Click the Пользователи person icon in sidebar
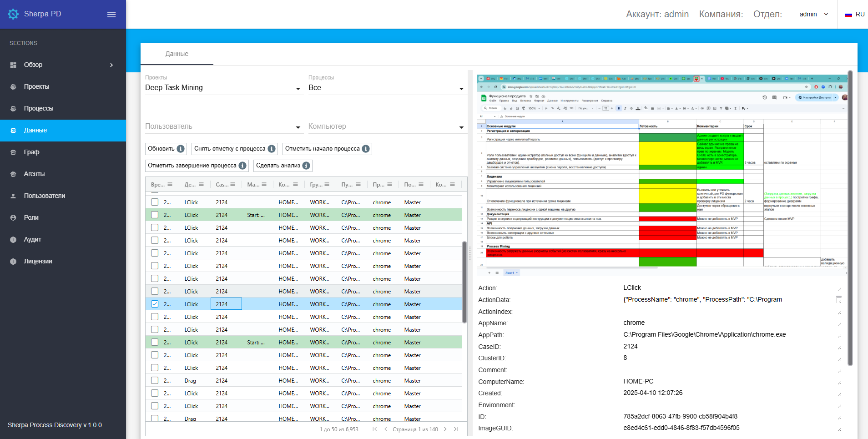Viewport: 868px width, 439px height. point(13,196)
